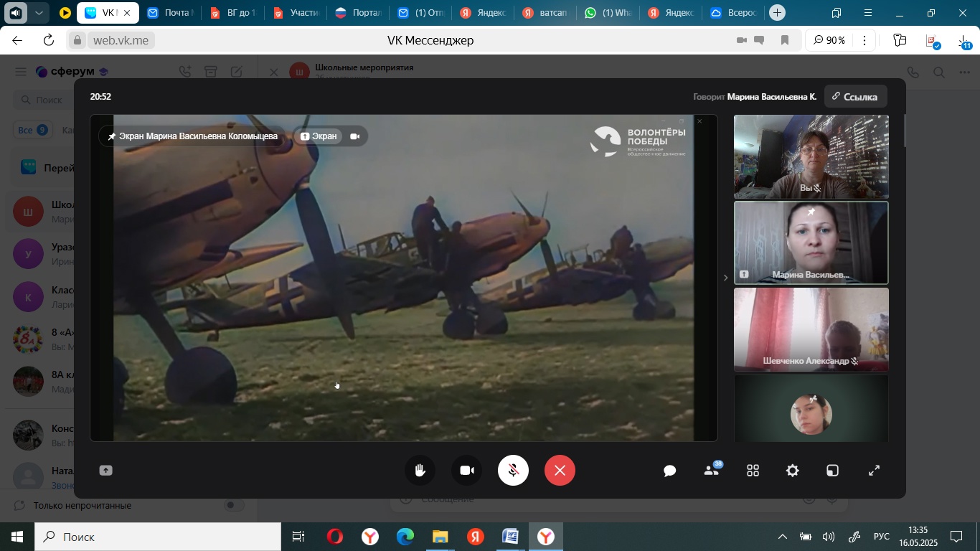
Task: Copy the call link via Ссылка
Action: (x=855, y=97)
